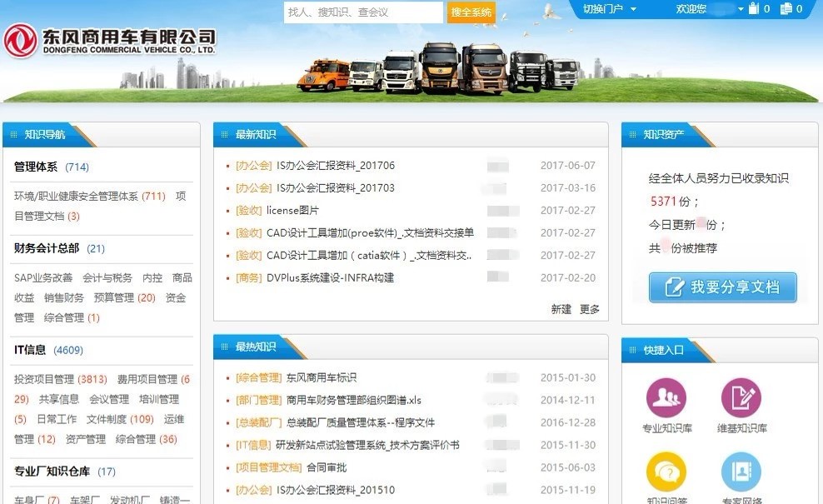Open the 专业知识库 people icon
Screen dimensions: 823x504
(x=666, y=397)
